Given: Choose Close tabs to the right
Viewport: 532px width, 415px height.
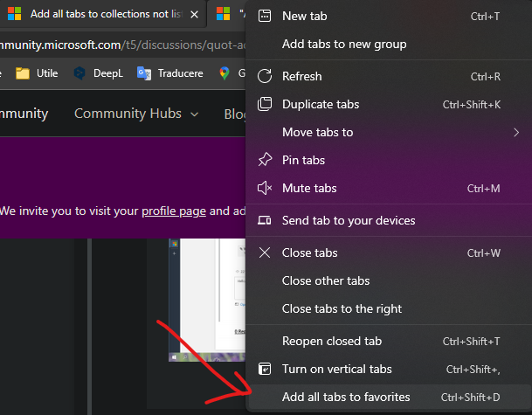Looking at the screenshot, I should point(342,308).
